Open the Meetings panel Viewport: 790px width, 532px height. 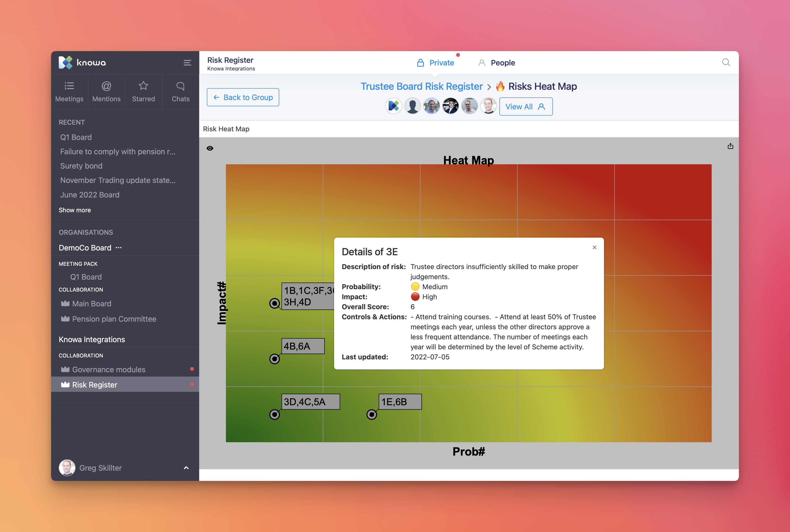click(69, 91)
